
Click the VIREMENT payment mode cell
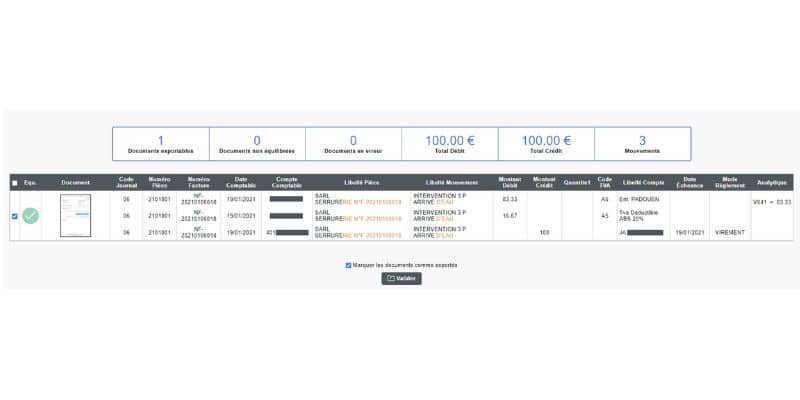[x=730, y=233]
